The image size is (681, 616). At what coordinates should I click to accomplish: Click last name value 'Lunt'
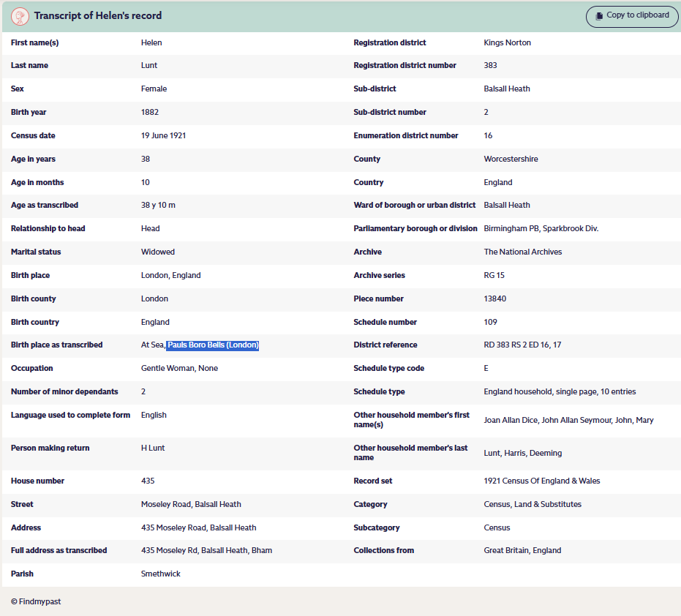(x=149, y=65)
